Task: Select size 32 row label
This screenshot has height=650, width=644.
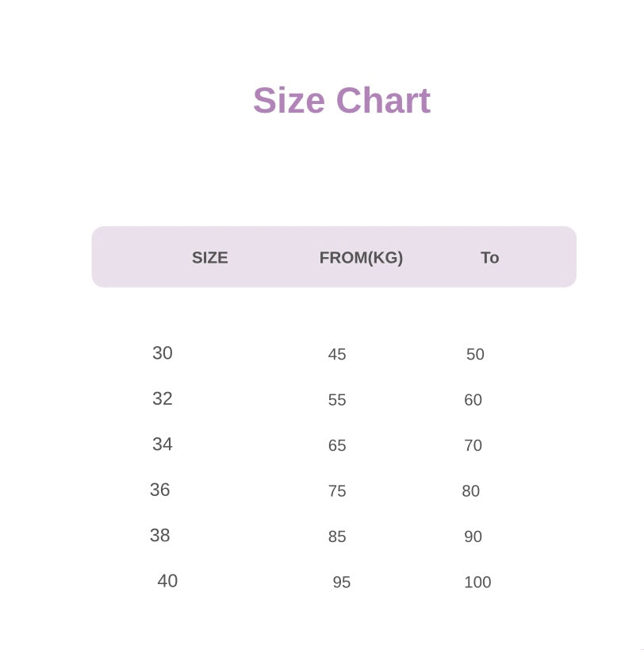Action: [x=163, y=398]
